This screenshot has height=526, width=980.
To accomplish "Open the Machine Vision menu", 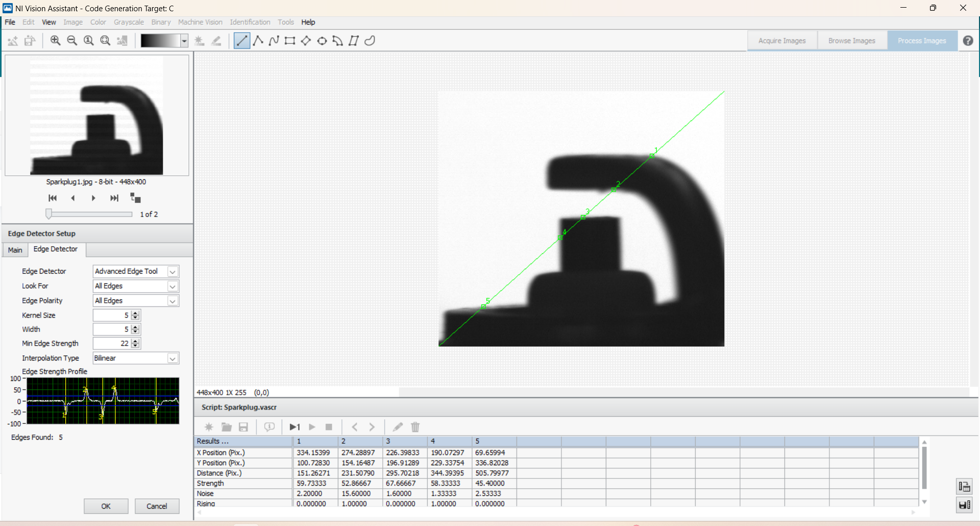I will pos(200,22).
